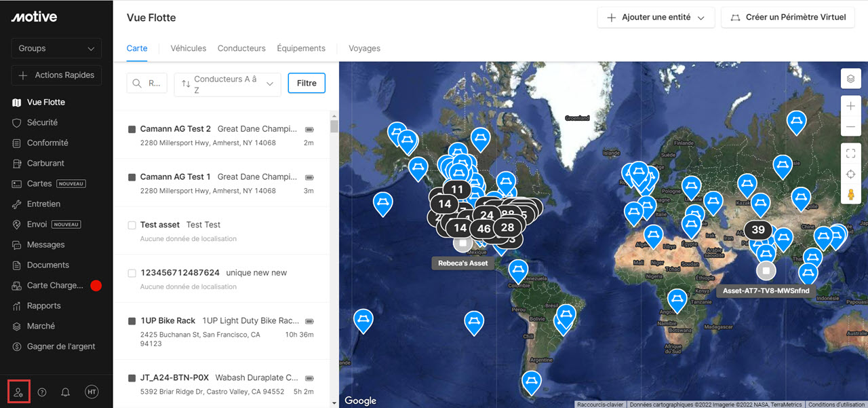Switch to the Conducteurs tab

241,49
